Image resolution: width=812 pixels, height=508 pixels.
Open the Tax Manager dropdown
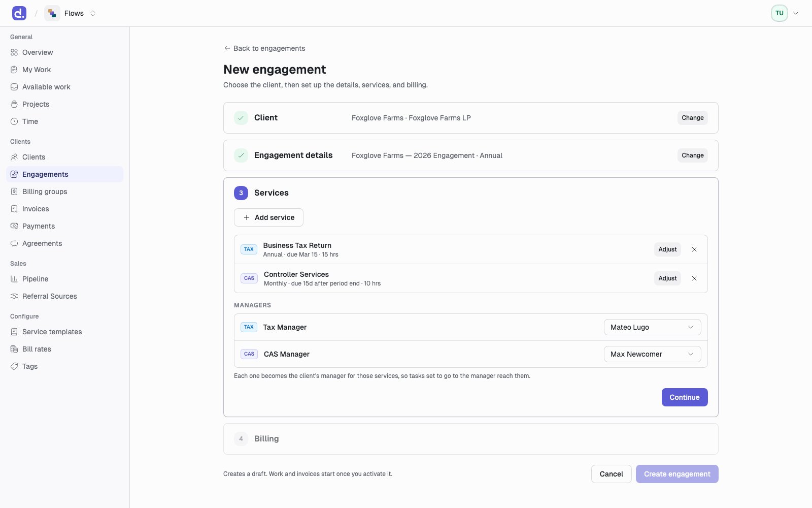pyautogui.click(x=652, y=327)
